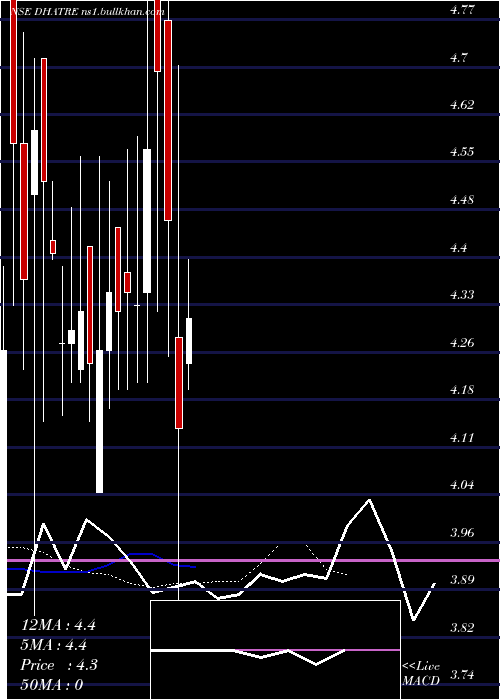500x700 pixels.
Task: Click the last white candlestick body
Action: pos(189,341)
